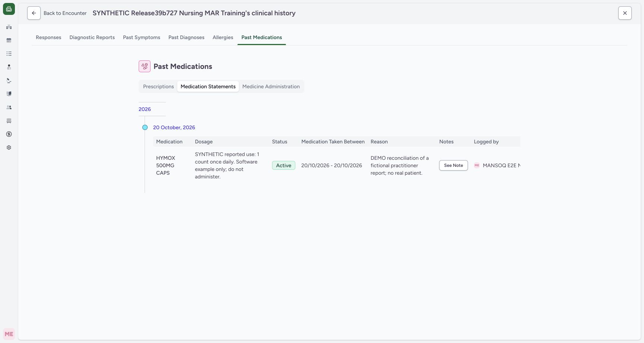Click the 2026 year marker
The height and width of the screenshot is (343, 644).
pyautogui.click(x=145, y=109)
